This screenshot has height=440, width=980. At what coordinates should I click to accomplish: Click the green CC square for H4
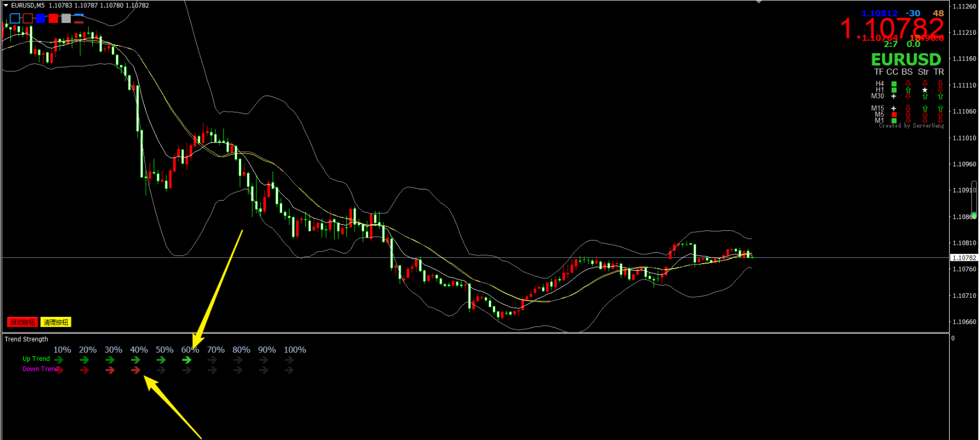tap(894, 84)
